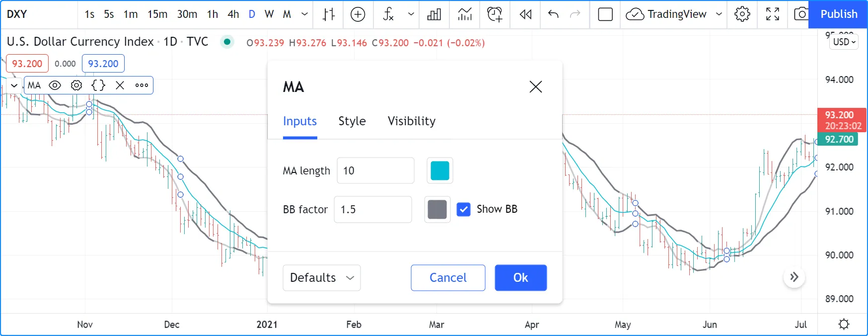Click the Replay rewind icon
868x336 pixels.
[525, 14]
